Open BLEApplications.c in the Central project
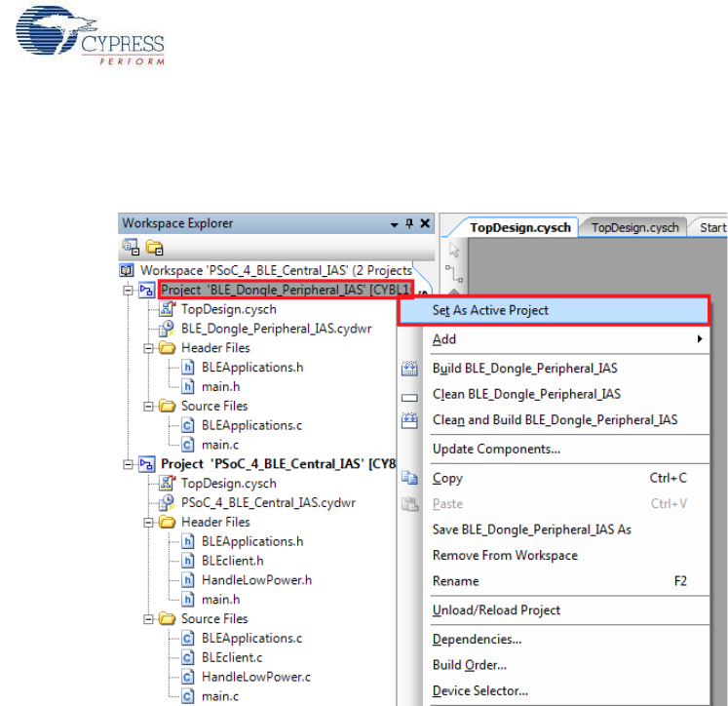Viewport: 728px width, 706px height. tap(251, 638)
